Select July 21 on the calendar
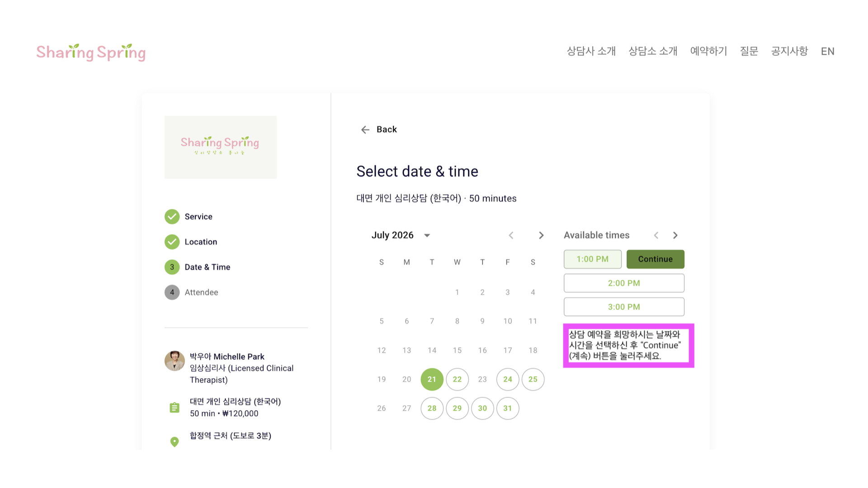Viewport: 868px width, 488px height. [432, 380]
